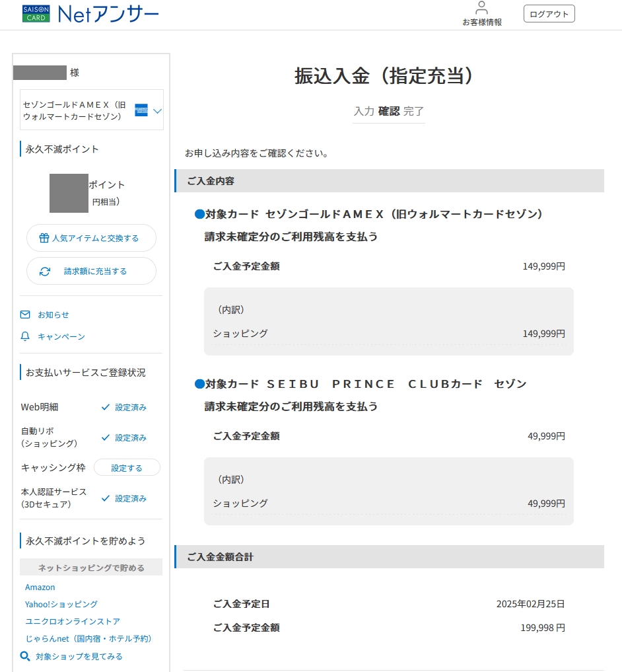Click the total 199,998 円

point(543,628)
